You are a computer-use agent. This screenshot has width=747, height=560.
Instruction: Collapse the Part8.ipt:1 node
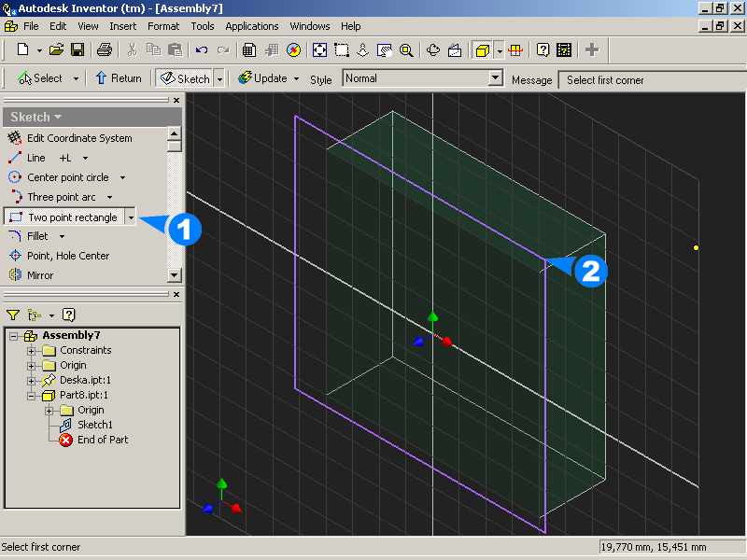click(31, 396)
